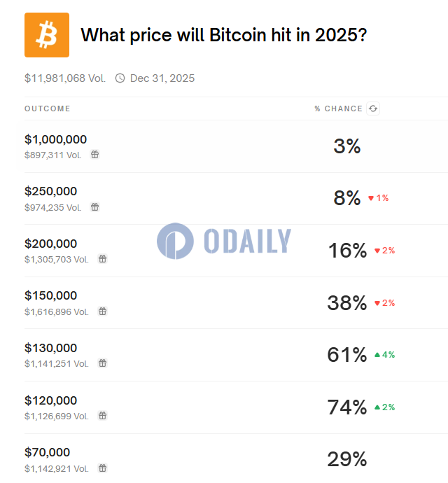
Task: Click the clock icon beside Dec 31, 2025
Action: pos(120,78)
